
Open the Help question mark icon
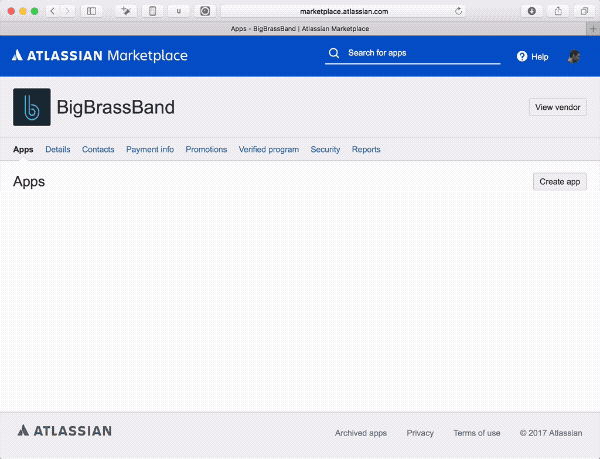[522, 57]
